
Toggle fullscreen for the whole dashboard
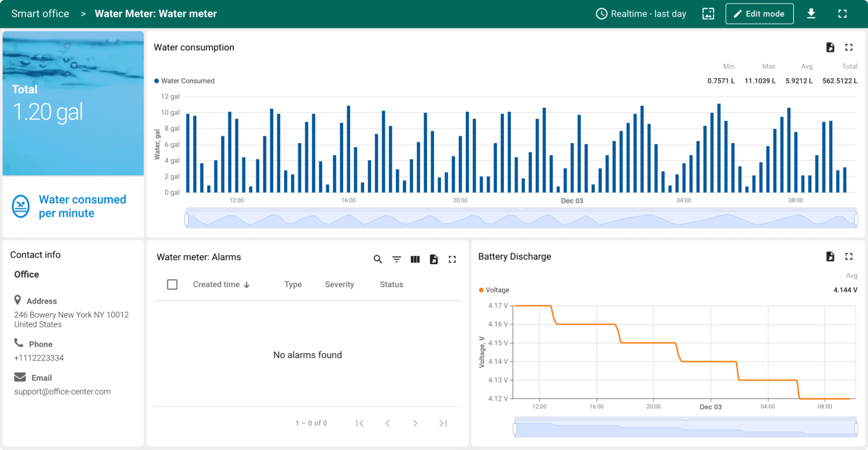843,14
